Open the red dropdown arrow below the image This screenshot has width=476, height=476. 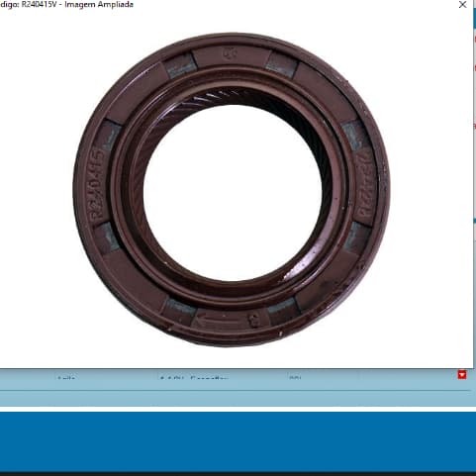click(x=462, y=375)
